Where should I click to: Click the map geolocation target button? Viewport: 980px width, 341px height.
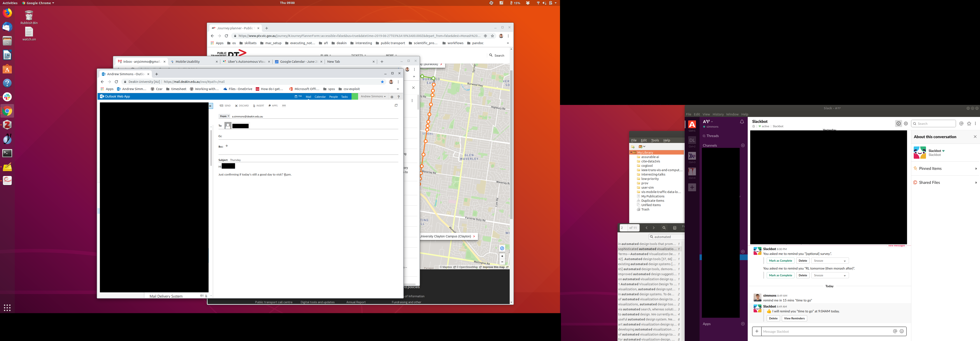coord(502,249)
